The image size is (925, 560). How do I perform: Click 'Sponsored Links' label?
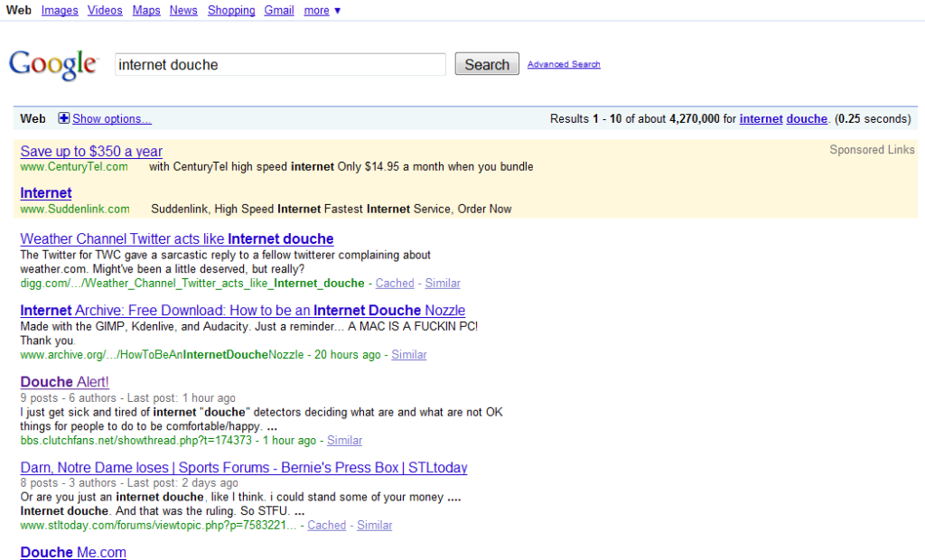[x=872, y=150]
